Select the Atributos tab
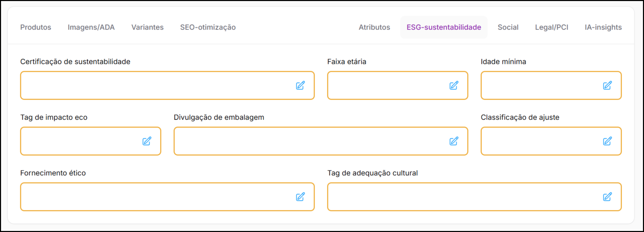Image resolution: width=644 pixels, height=232 pixels. tap(374, 27)
